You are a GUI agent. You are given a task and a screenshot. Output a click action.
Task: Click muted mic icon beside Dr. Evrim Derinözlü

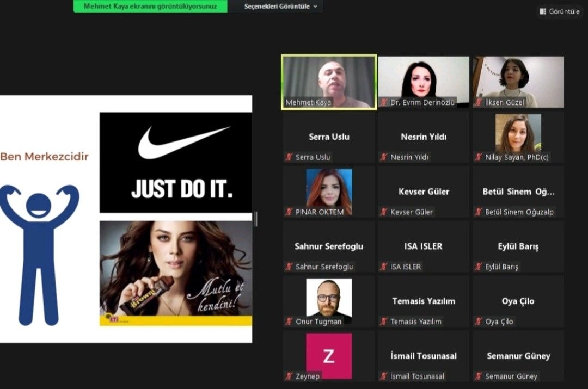[384, 102]
